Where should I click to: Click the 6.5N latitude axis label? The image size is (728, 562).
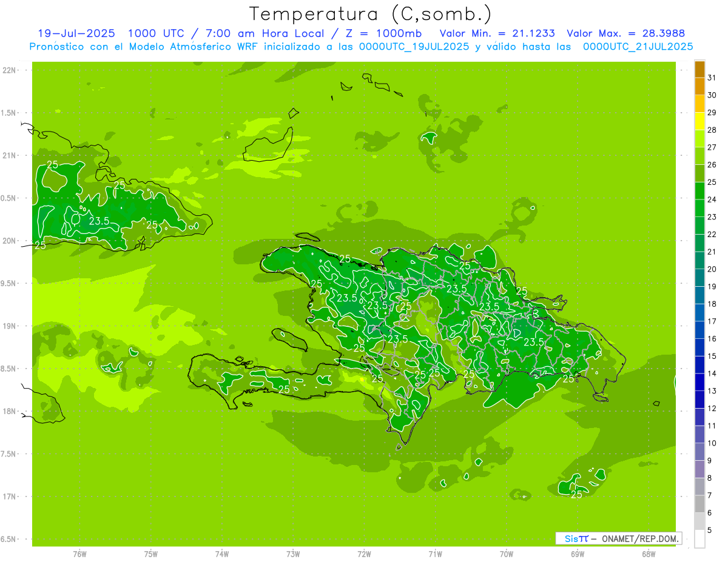click(8, 540)
